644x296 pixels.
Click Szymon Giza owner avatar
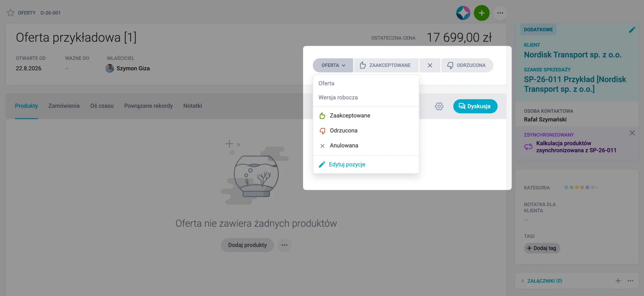109,68
